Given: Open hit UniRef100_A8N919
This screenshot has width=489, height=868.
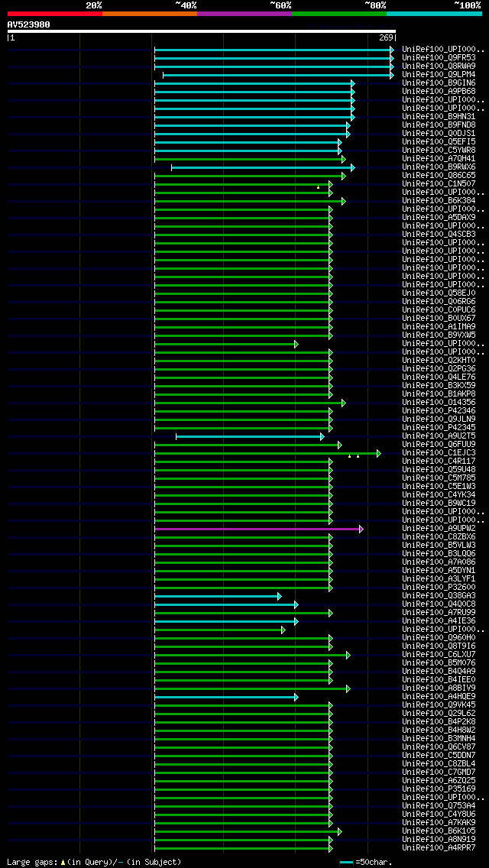Looking at the screenshot, I should pos(439,840).
